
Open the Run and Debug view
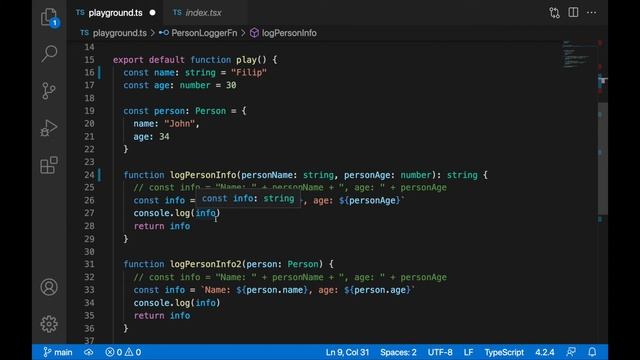[x=49, y=128]
